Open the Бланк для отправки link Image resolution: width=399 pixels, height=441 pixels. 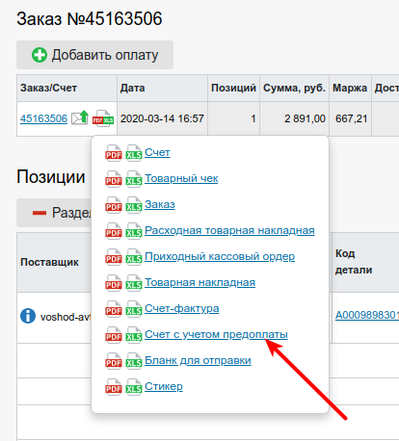[x=198, y=360]
